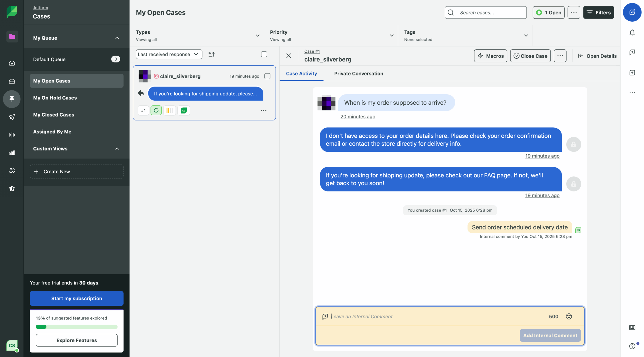The width and height of the screenshot is (644, 357).
Task: Open notifications bell icon
Action: tap(632, 32)
